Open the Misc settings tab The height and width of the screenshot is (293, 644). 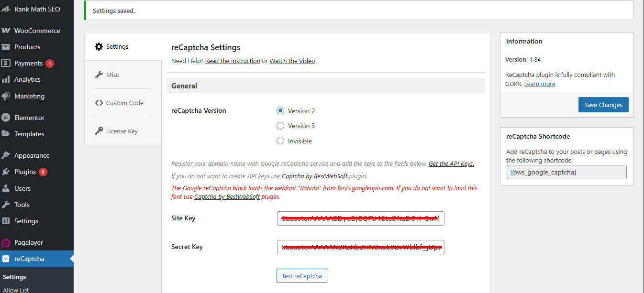tap(112, 75)
